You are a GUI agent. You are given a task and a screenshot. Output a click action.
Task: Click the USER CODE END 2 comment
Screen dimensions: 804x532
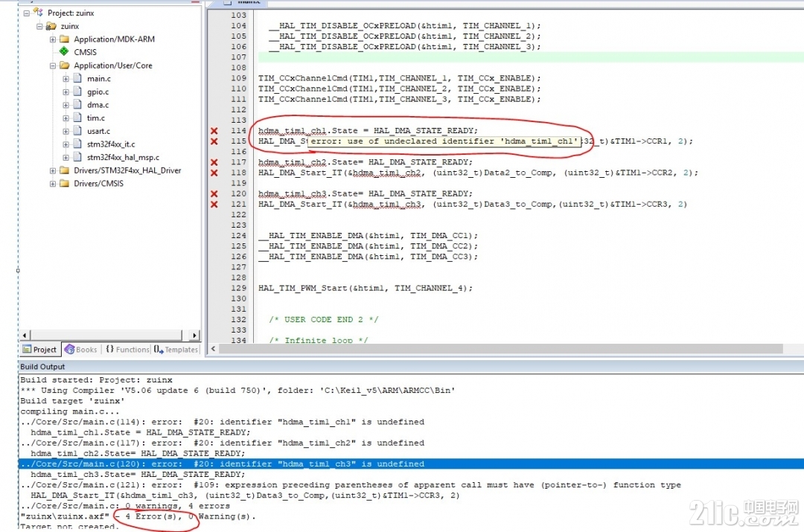[324, 319]
